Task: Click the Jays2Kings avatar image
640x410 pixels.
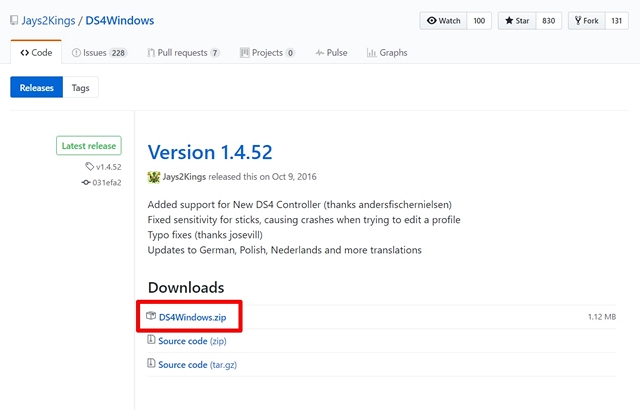Action: coord(154,177)
